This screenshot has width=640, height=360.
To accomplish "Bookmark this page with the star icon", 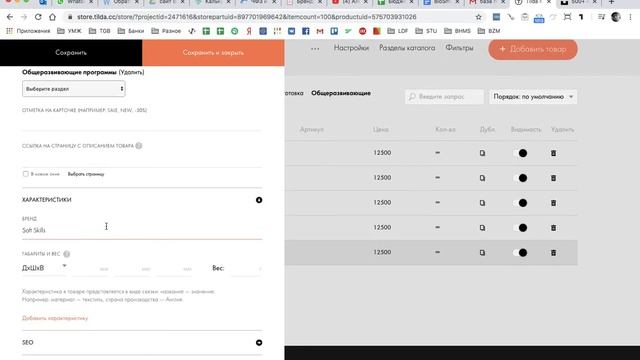I will pyautogui.click(x=478, y=17).
